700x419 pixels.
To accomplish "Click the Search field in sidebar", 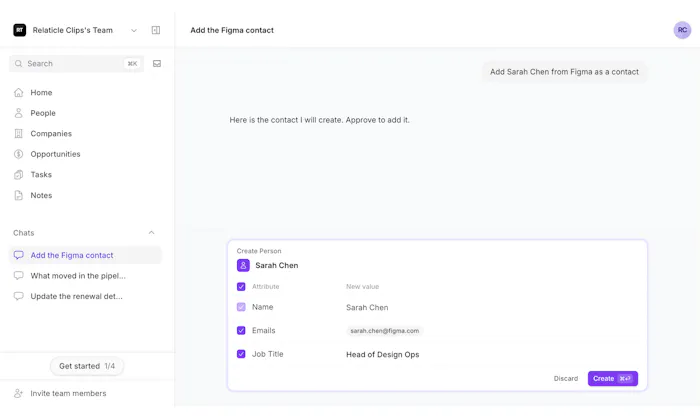I will (76, 63).
